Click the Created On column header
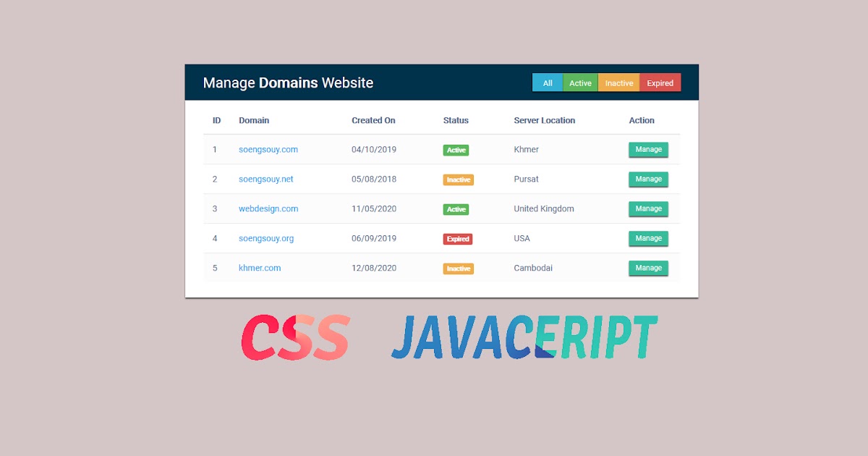Screen dimensions: 868x456 (x=373, y=121)
